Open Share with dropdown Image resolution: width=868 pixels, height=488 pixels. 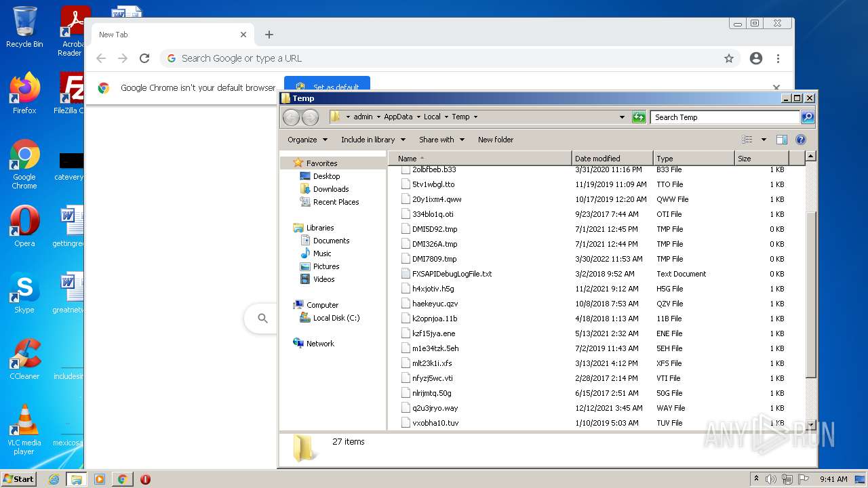point(441,140)
